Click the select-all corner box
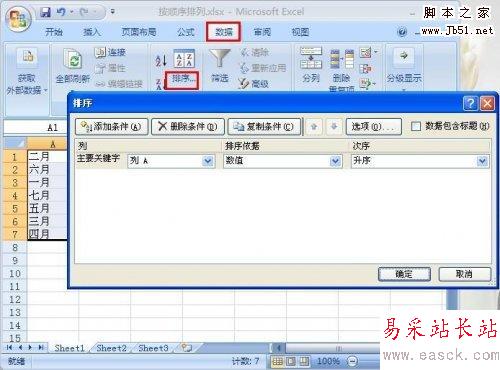The width and height of the screenshot is (500, 370). point(15,144)
